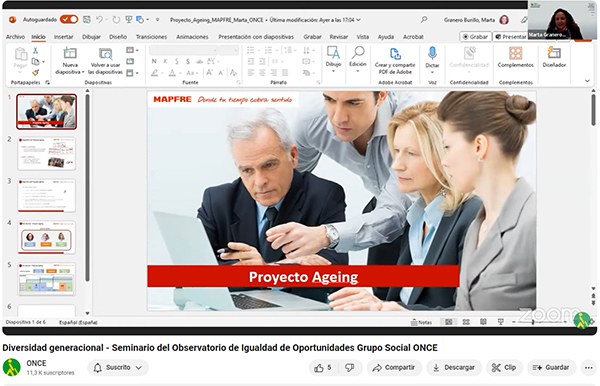Open the Complementos icon
The width and height of the screenshot is (600, 386).
pos(515,54)
